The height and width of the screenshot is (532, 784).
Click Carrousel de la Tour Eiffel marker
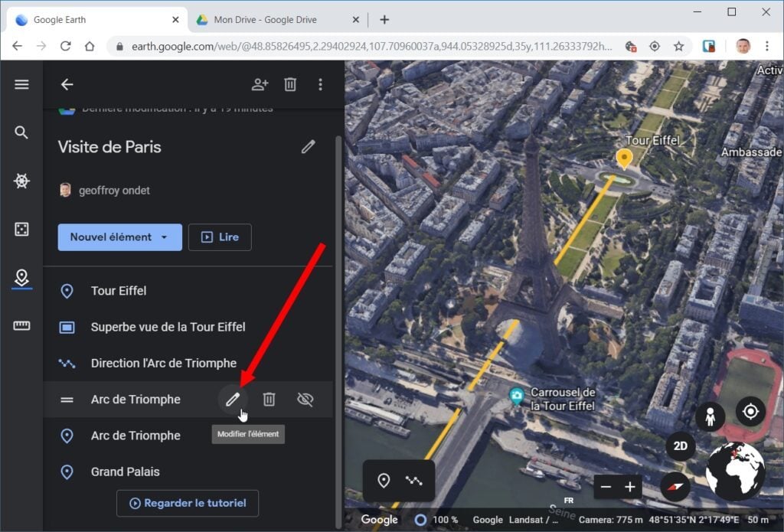[x=517, y=397]
